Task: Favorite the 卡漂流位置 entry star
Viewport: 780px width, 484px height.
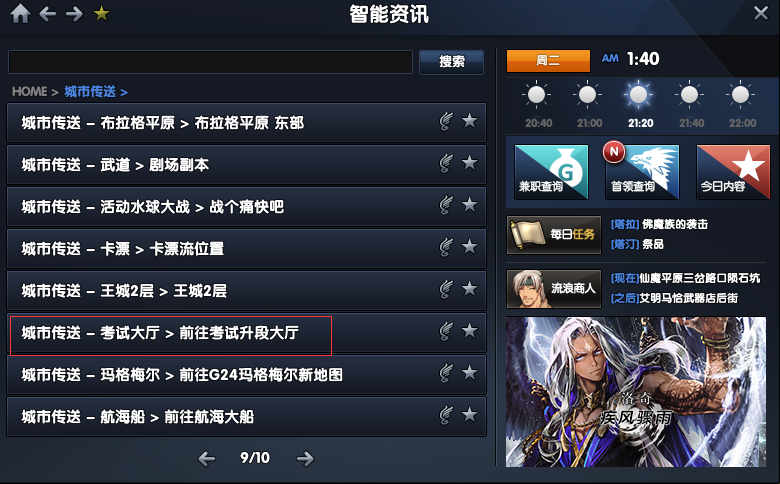Action: pyautogui.click(x=469, y=246)
